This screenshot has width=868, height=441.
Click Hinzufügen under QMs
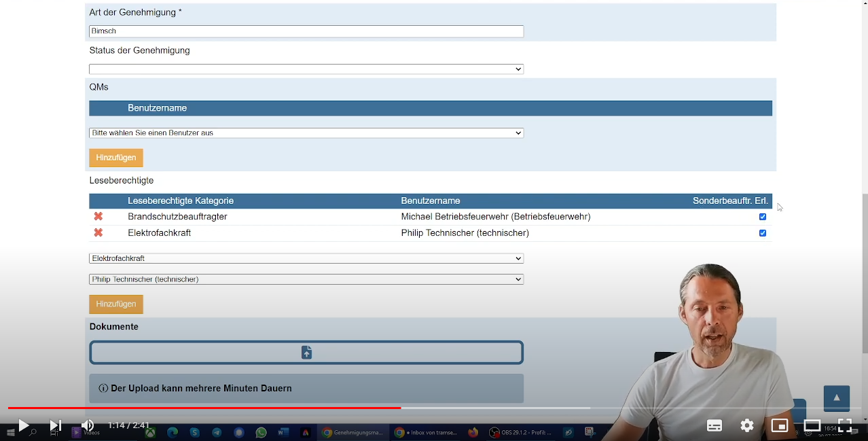116,158
